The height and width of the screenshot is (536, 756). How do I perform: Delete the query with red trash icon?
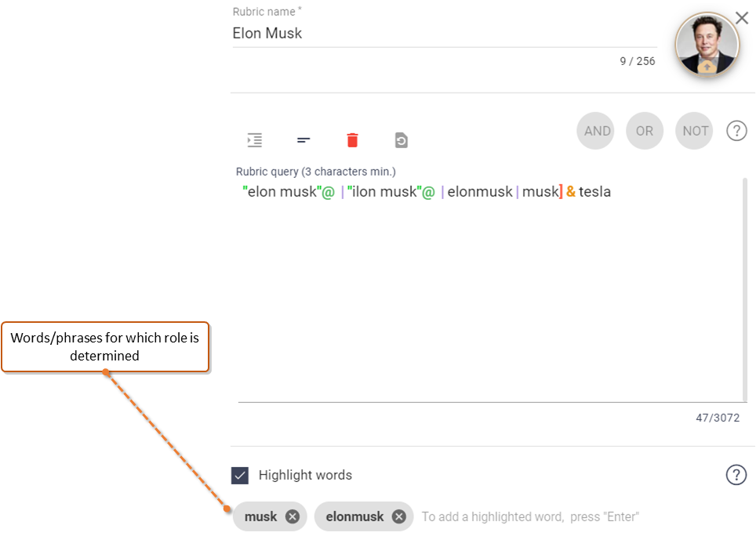tap(352, 140)
